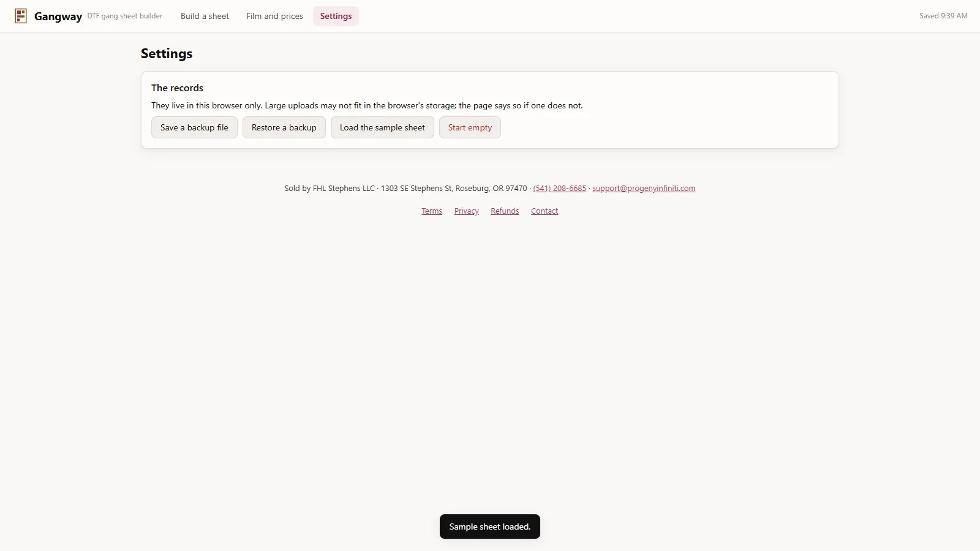The height and width of the screenshot is (551, 980).
Task: Click The records section heading
Action: pyautogui.click(x=177, y=88)
